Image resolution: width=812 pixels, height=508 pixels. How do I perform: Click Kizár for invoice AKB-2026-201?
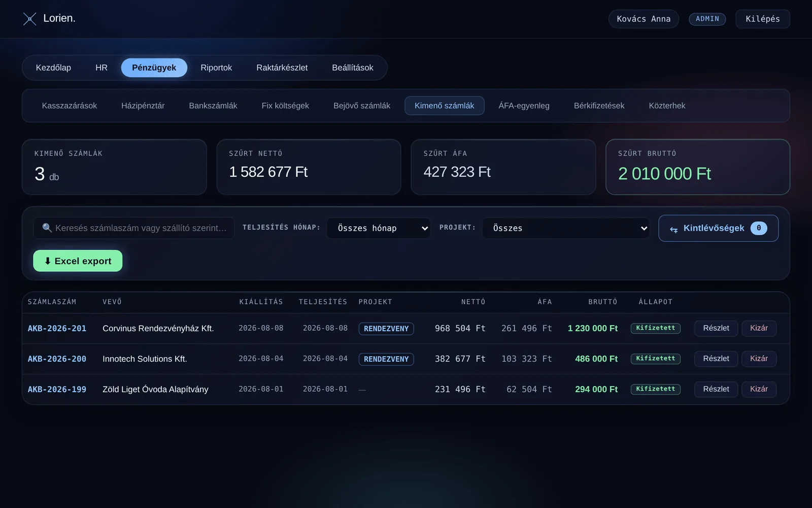point(759,328)
